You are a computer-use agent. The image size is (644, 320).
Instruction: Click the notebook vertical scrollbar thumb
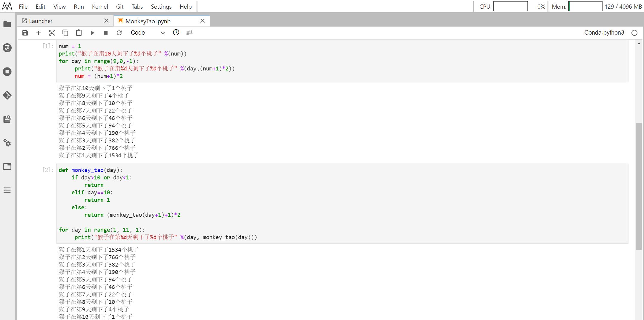coord(639,186)
